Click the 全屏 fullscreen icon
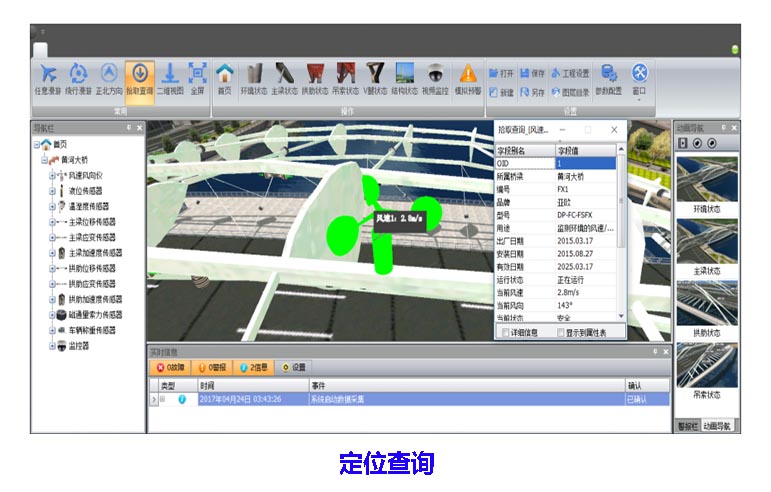Viewport: 771px width, 492px height. [x=197, y=76]
